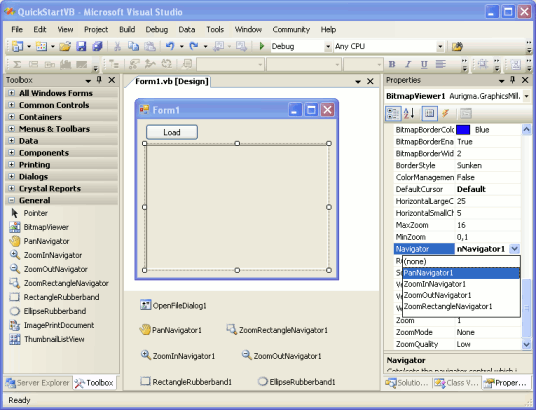
Task: Choose ZoomInNavigator1 from the dropdown list
Action: 461,284
